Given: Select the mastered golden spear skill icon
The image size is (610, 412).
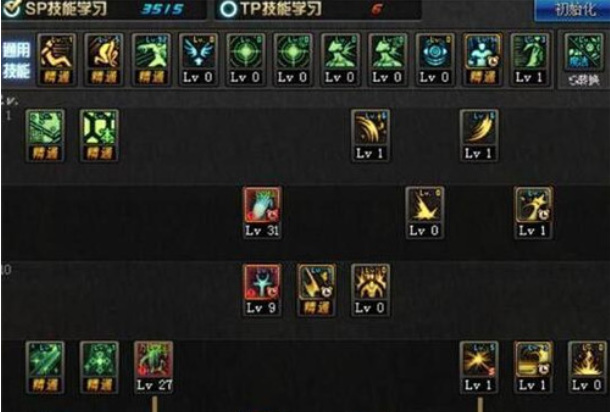Looking at the screenshot, I should point(316,290).
